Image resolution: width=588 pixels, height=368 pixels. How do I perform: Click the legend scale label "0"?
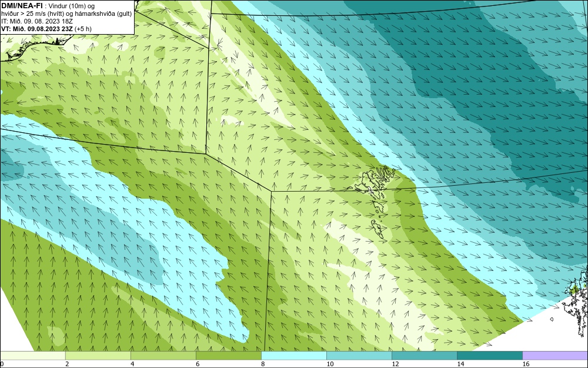[x=2, y=364]
